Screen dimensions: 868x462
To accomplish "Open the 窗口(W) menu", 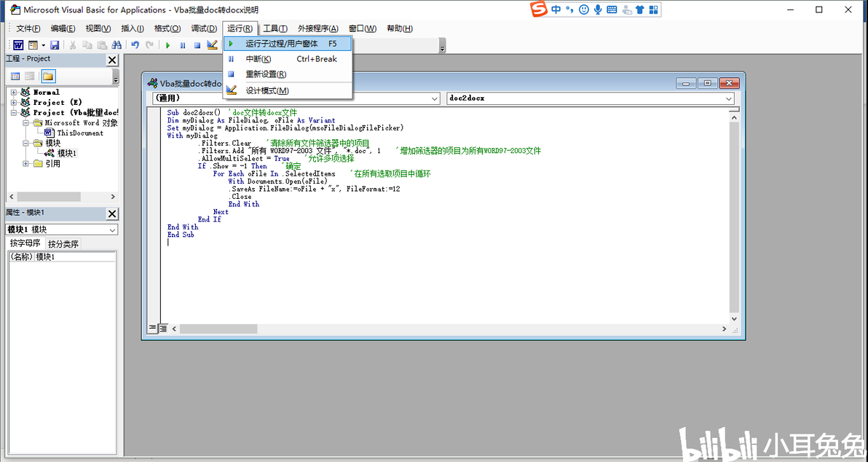I will pos(363,29).
